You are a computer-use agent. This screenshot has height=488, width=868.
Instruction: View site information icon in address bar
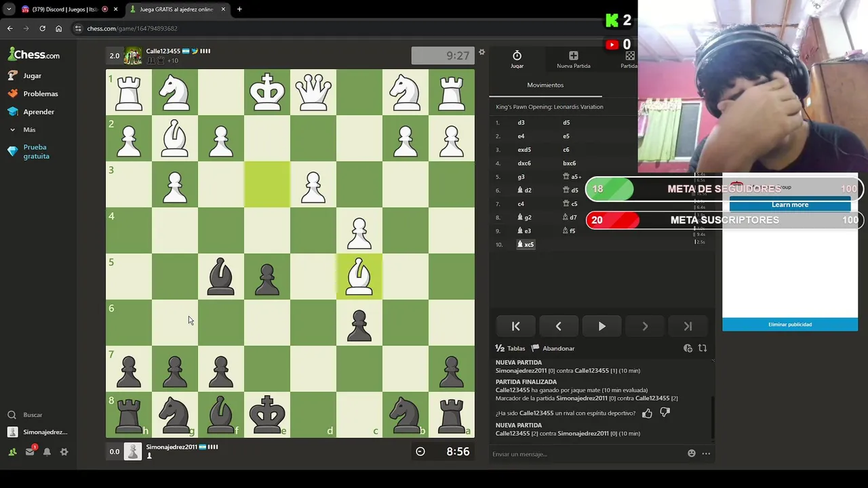click(x=79, y=28)
